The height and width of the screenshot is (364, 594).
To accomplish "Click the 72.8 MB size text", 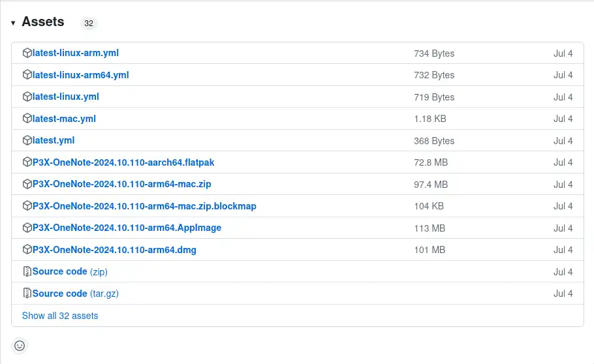I will [x=431, y=162].
